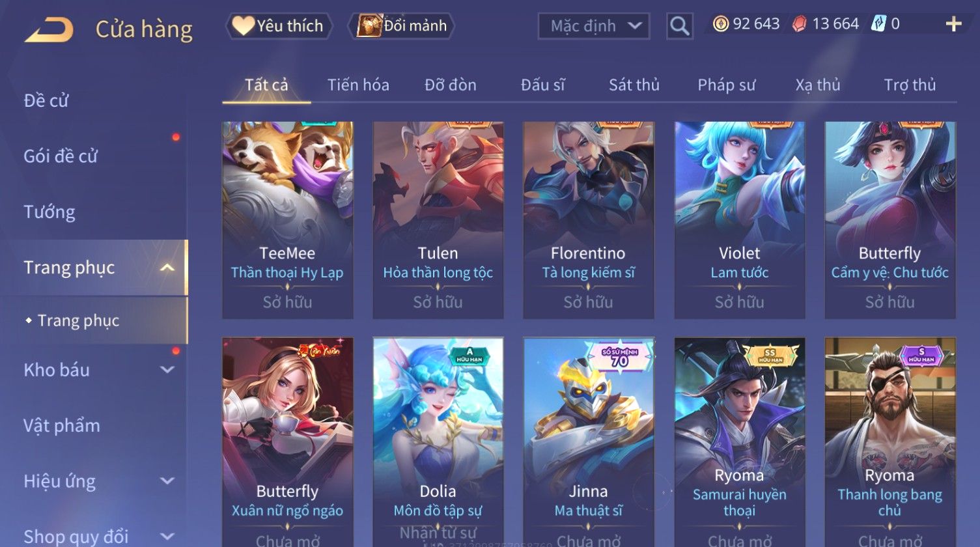
Task: Click the blue voucher ticket icon
Action: [878, 24]
